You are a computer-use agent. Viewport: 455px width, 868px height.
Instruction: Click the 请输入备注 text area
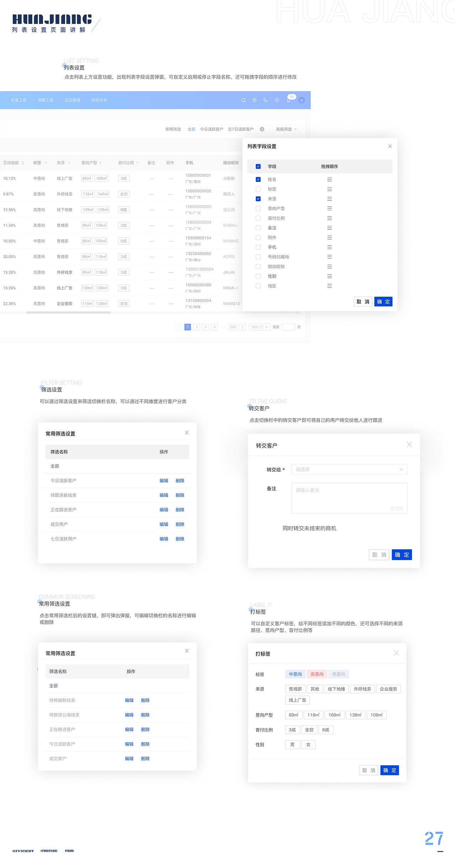click(x=349, y=498)
